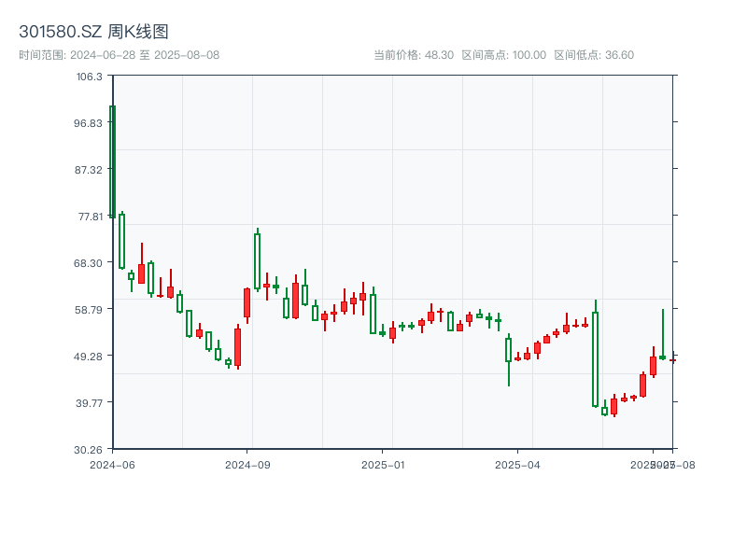Click x-axis label 2025-01
This screenshot has width=747, height=560.
[x=383, y=465]
